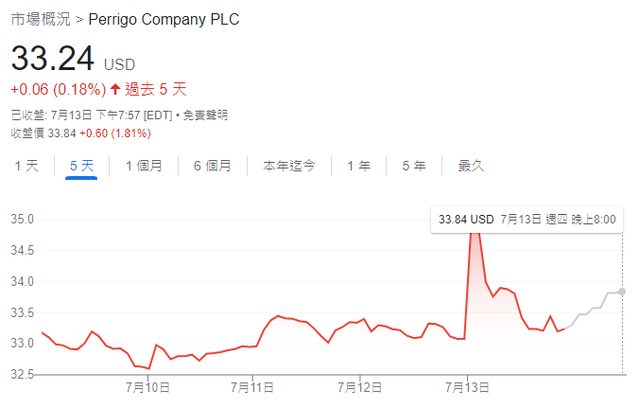The width and height of the screenshot is (640, 408).
Task: Click the 35.0 y-axis label
Action: pyautogui.click(x=22, y=218)
